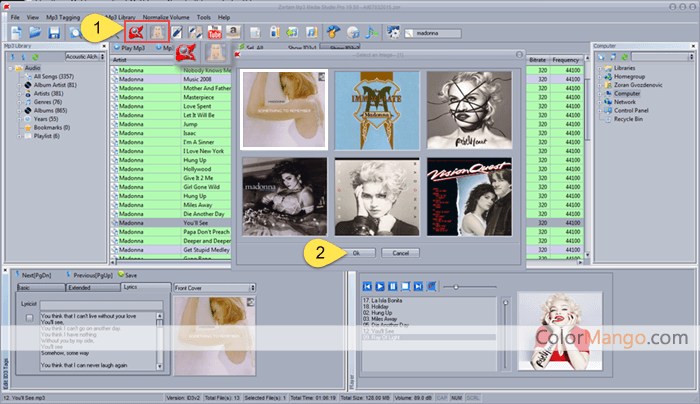Skip to previous track in player

click(367, 287)
